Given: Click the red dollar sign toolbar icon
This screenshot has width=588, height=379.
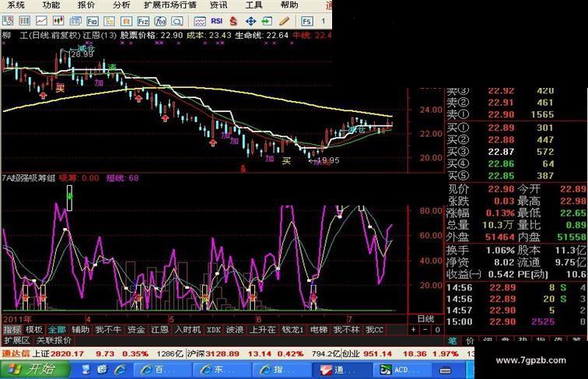Looking at the screenshot, I should click(233, 21).
